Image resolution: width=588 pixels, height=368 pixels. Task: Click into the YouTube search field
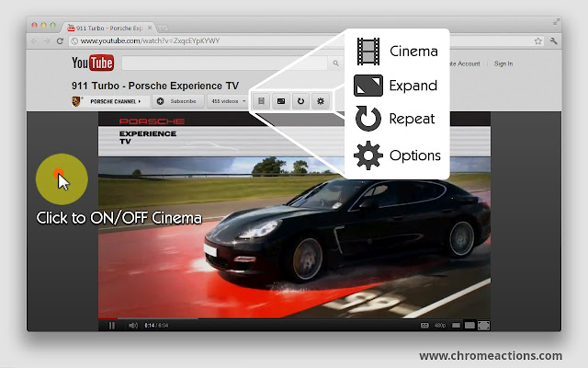[224, 63]
